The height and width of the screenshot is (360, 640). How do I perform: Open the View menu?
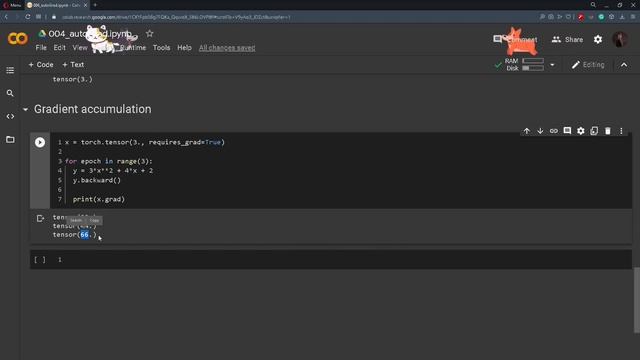80,48
